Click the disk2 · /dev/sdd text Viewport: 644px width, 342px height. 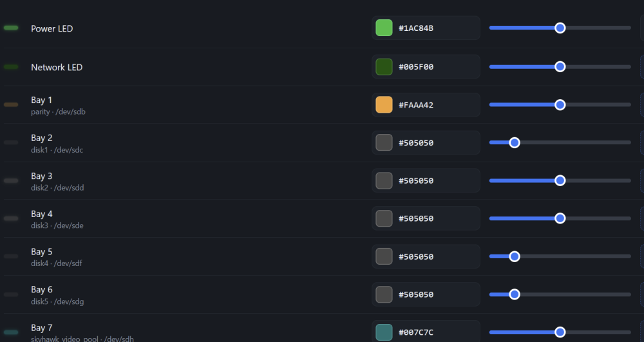click(57, 187)
